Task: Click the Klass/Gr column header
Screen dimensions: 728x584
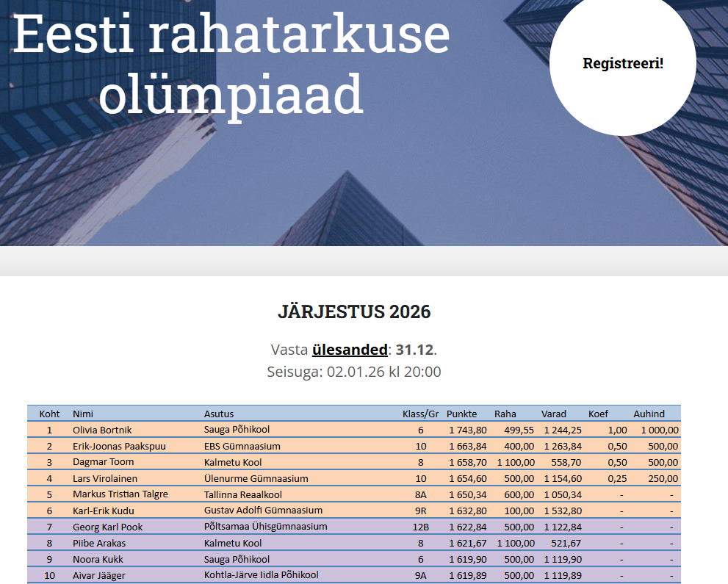Action: click(420, 414)
